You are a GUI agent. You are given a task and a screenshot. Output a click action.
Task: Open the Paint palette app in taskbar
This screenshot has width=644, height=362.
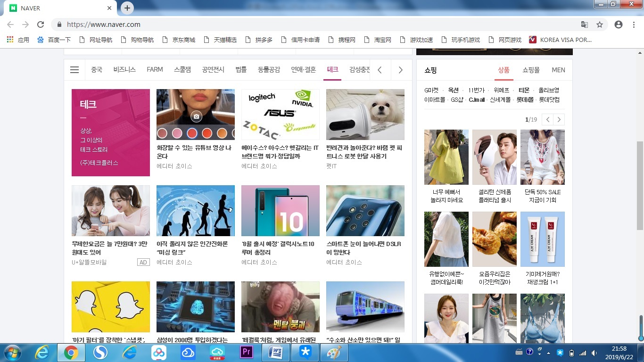[x=334, y=353]
